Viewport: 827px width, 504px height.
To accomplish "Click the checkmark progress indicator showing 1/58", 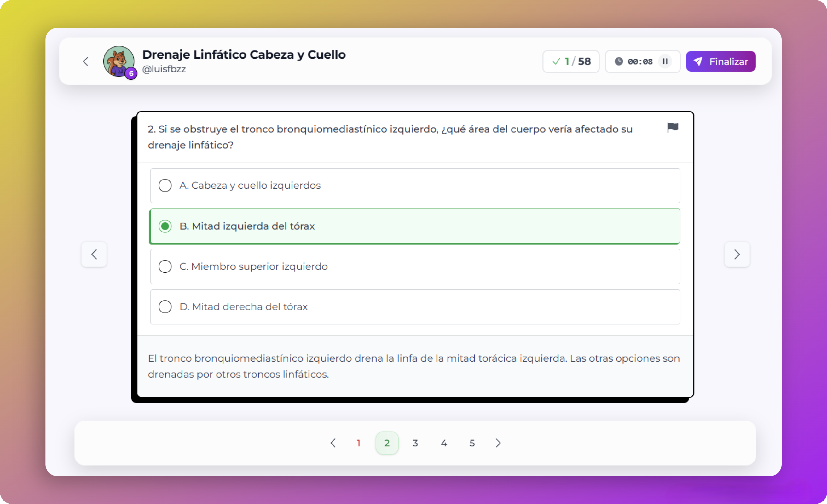I will coord(570,61).
